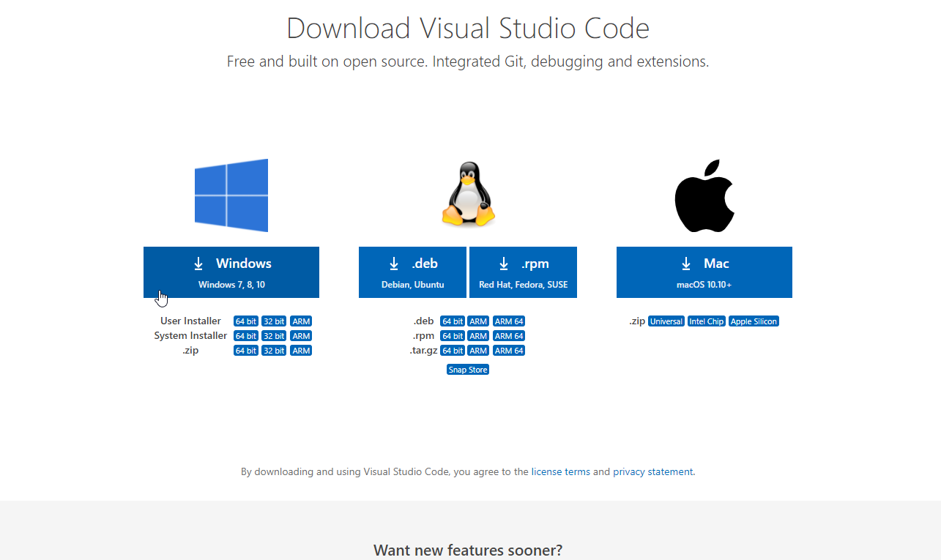The height and width of the screenshot is (560, 941).
Task: Download the .tar.gz ARM archive
Action: (x=479, y=351)
